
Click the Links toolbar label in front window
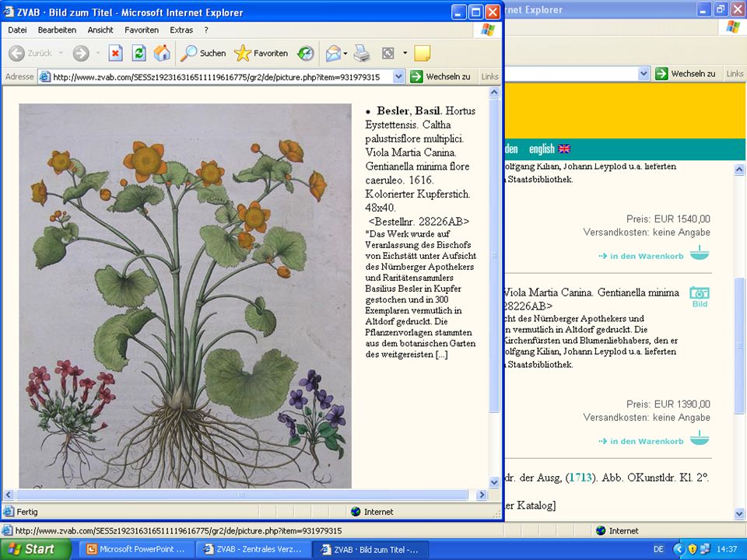489,77
